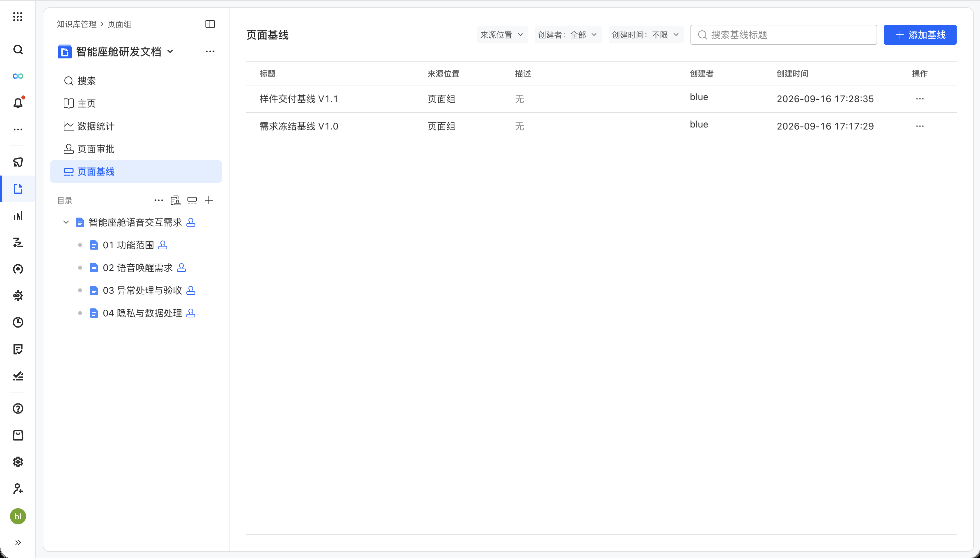Open actions menu for 需求冻结基线 V1.0
The image size is (980, 558).
[x=920, y=126]
